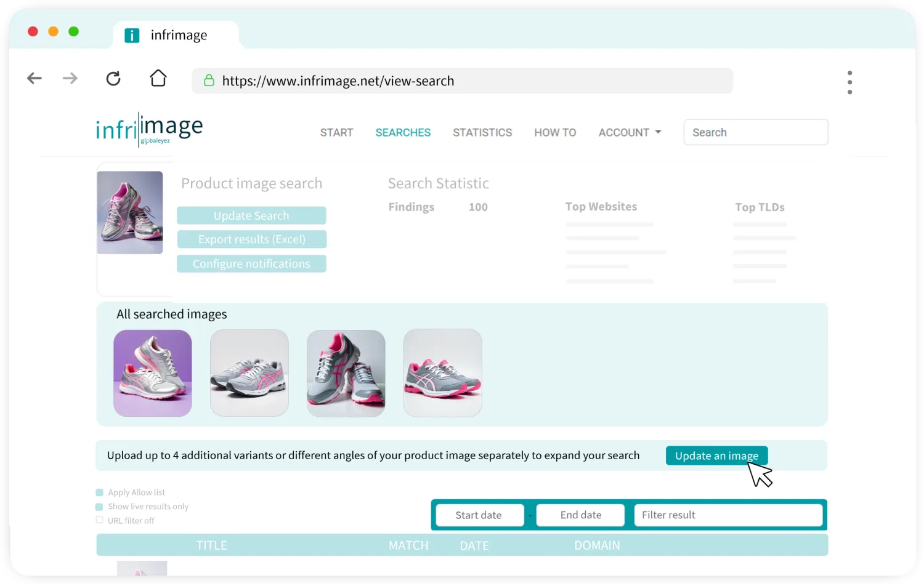Sort by the TITLE column header
The width and height of the screenshot is (924, 586).
[212, 545]
